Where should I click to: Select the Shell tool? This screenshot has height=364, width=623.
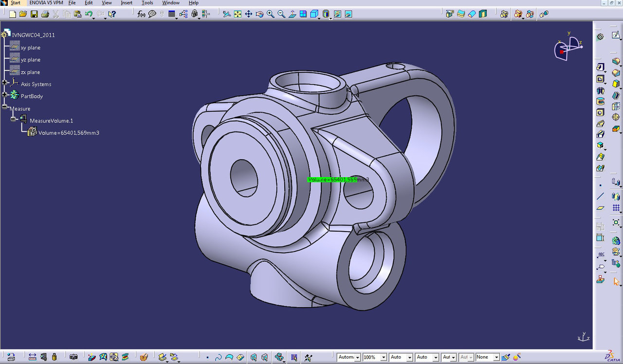pos(616,95)
